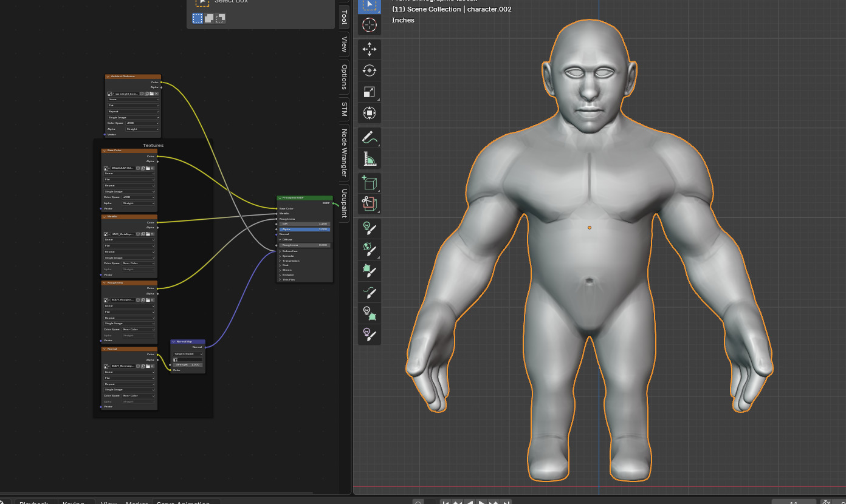846x504 pixels.
Task: Select the Measure ruler tool
Action: pyautogui.click(x=369, y=158)
